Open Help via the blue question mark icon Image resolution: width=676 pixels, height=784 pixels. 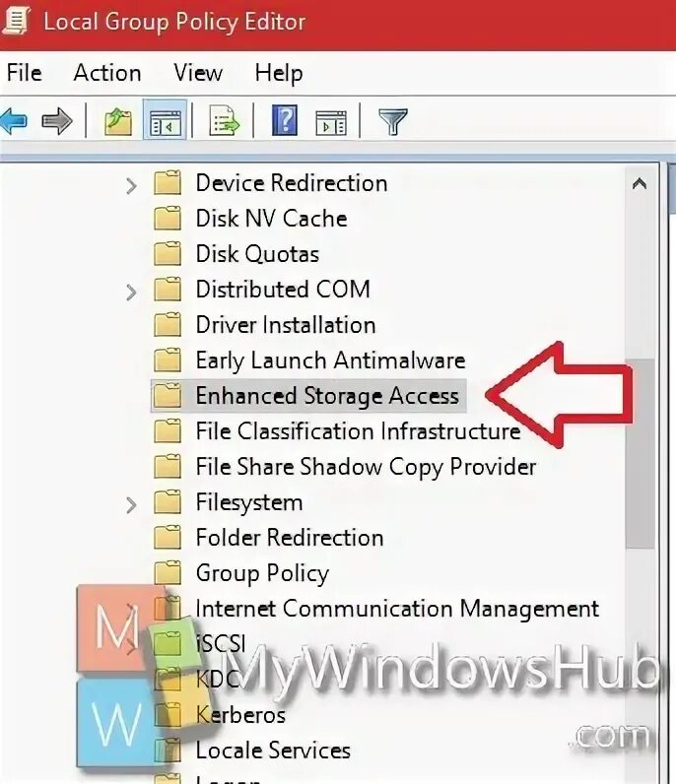click(285, 120)
